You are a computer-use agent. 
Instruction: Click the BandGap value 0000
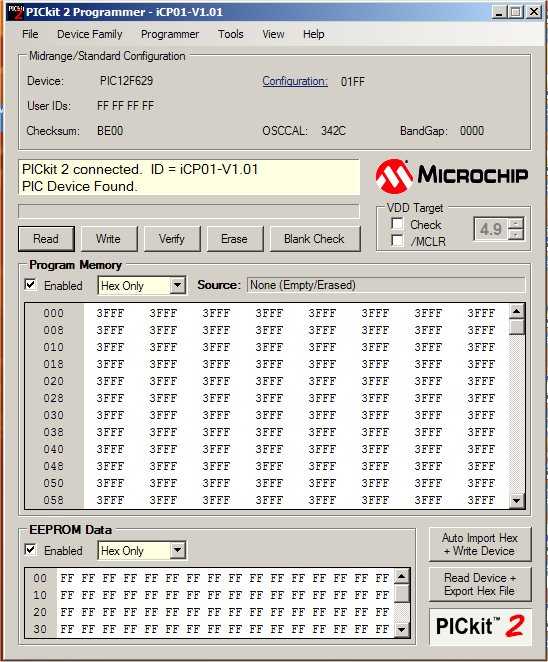click(x=472, y=131)
